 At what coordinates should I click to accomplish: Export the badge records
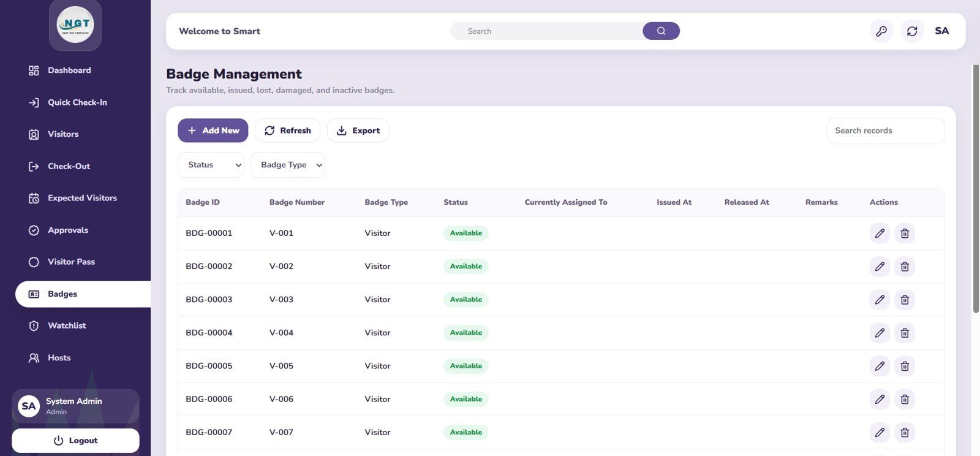(358, 131)
